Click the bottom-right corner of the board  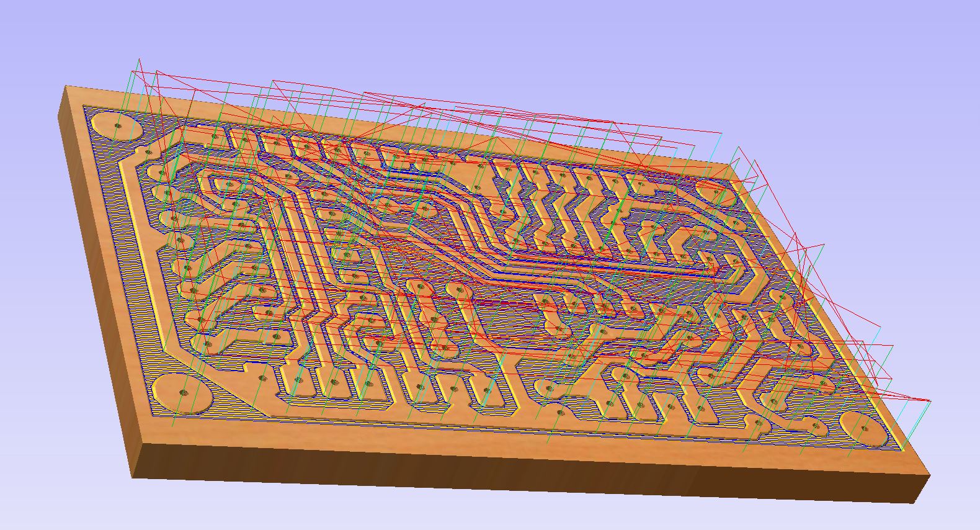(x=929, y=475)
